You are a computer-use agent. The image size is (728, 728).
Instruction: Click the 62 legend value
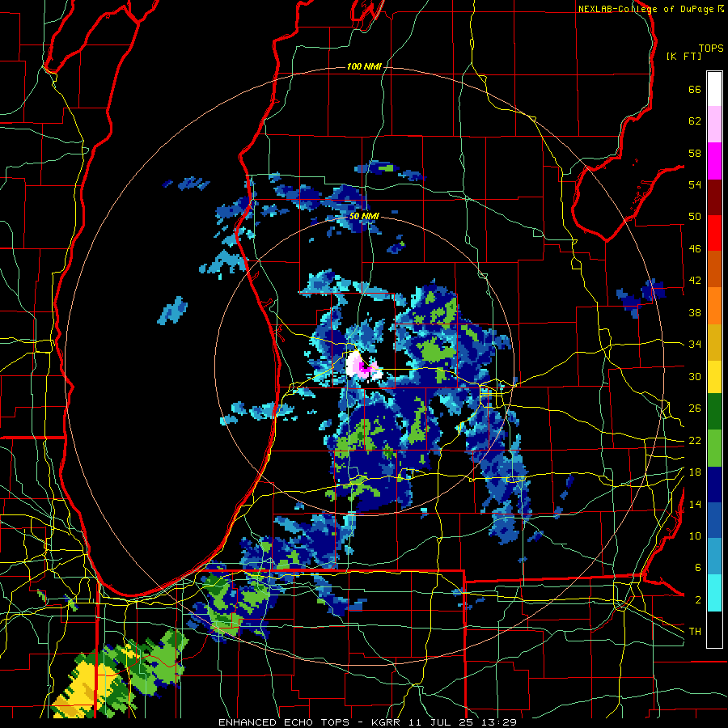695,121
